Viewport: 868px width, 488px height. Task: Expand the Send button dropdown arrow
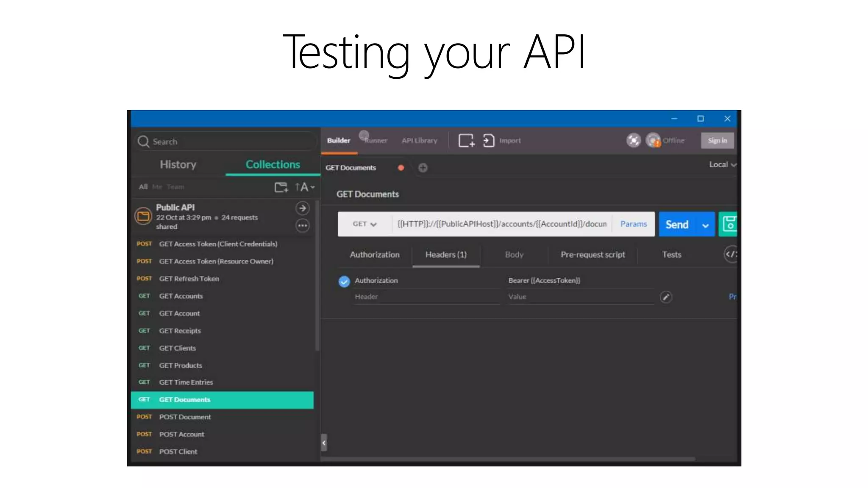[705, 225]
